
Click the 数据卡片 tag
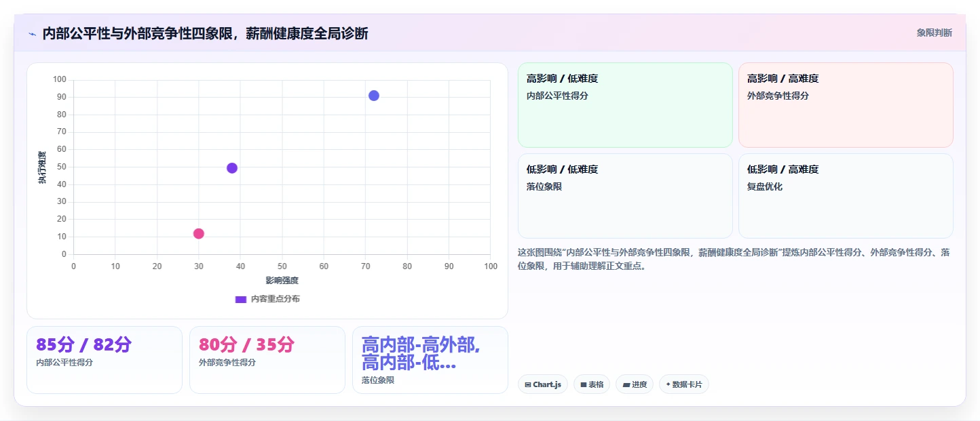click(684, 384)
